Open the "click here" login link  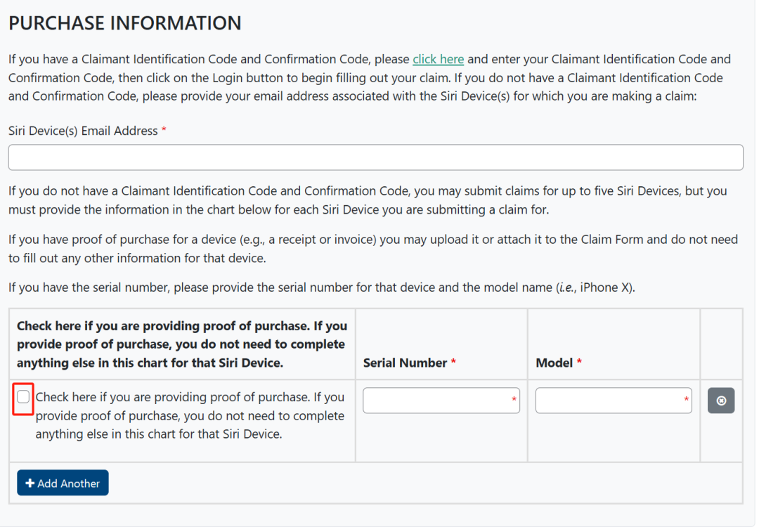(438, 59)
